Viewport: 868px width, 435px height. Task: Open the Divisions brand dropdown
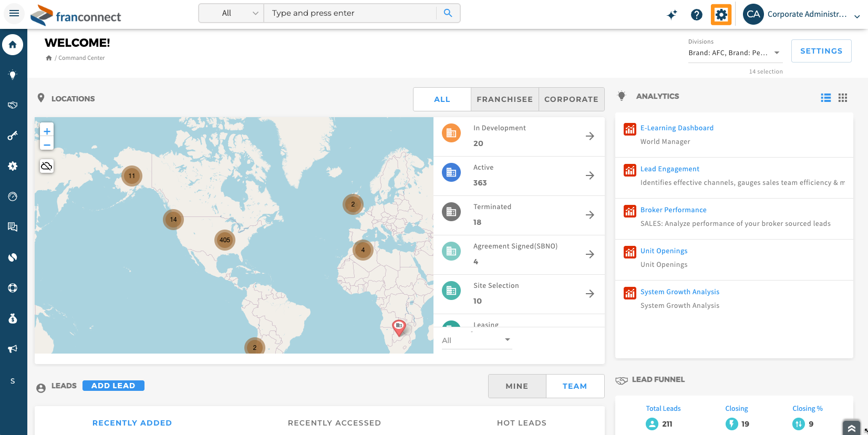(736, 53)
